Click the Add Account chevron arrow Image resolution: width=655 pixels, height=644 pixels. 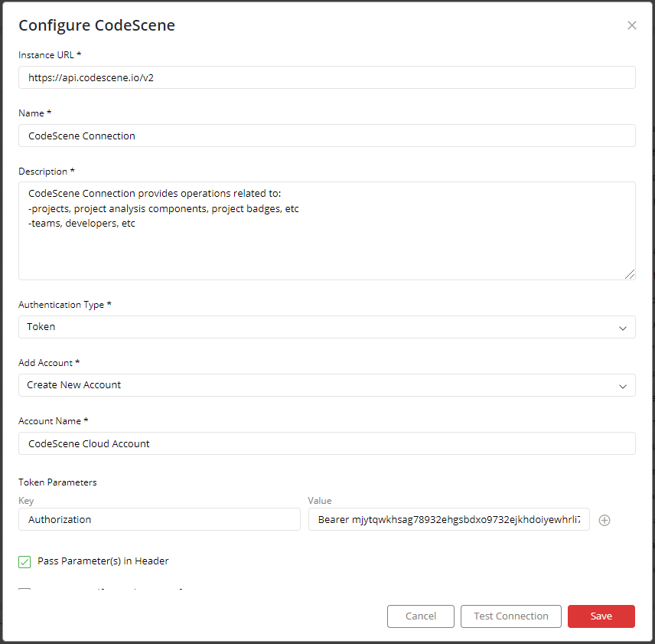point(622,386)
